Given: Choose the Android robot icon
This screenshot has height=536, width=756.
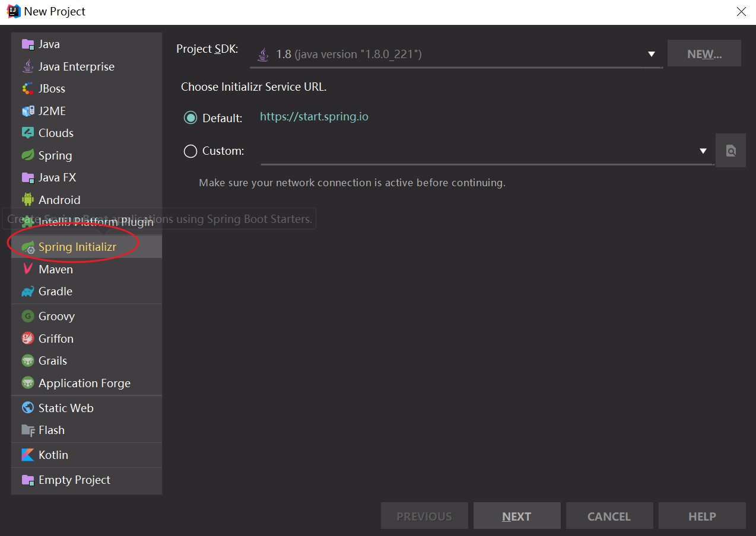Looking at the screenshot, I should point(28,200).
